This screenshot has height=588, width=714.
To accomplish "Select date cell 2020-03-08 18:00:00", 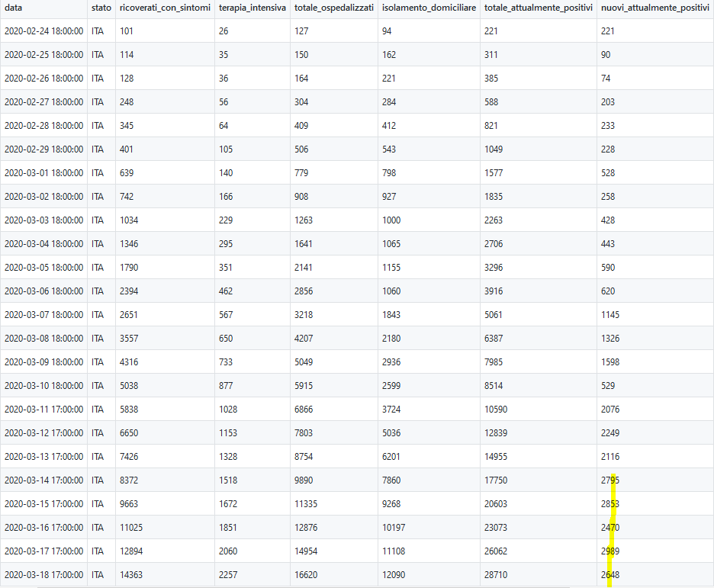I will (x=43, y=339).
